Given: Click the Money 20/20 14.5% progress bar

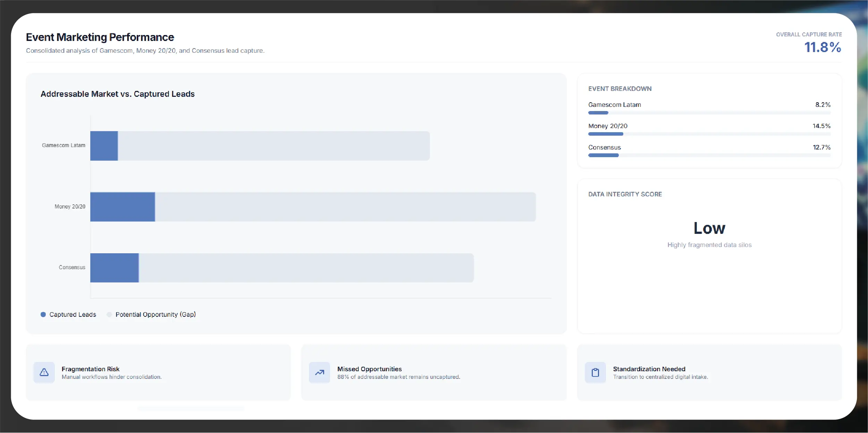Looking at the screenshot, I should 709,134.
